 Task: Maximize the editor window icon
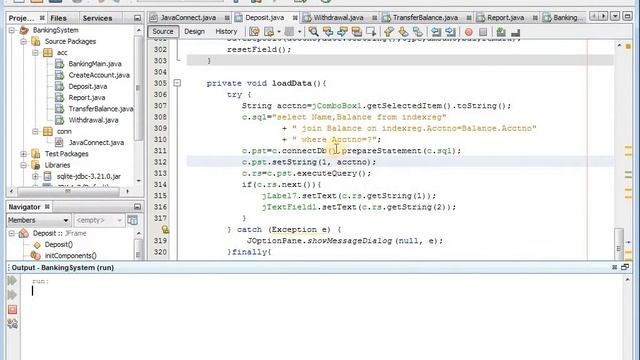(627, 16)
